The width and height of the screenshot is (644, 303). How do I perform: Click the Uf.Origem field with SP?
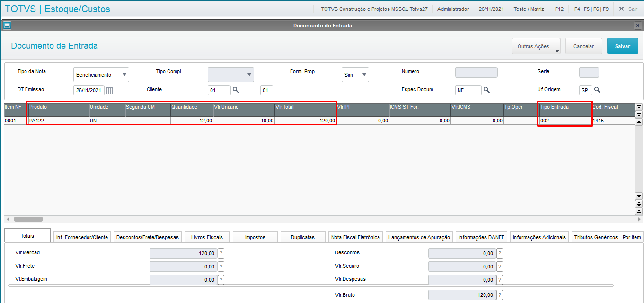coord(585,90)
